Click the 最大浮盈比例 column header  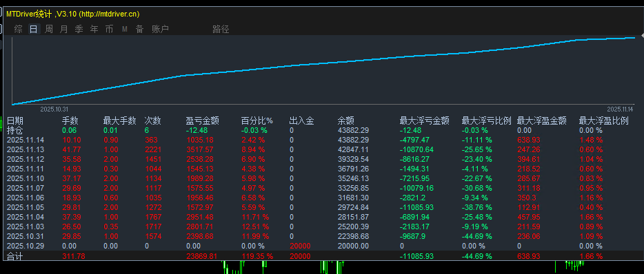604,121
